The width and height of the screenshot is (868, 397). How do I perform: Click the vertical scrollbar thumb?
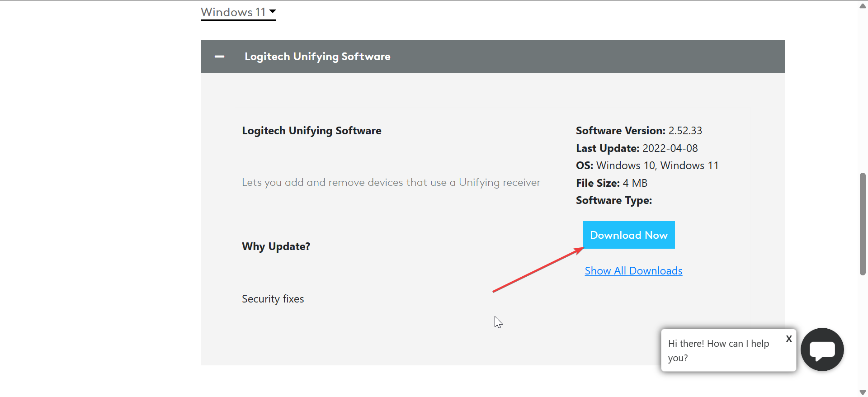click(863, 224)
